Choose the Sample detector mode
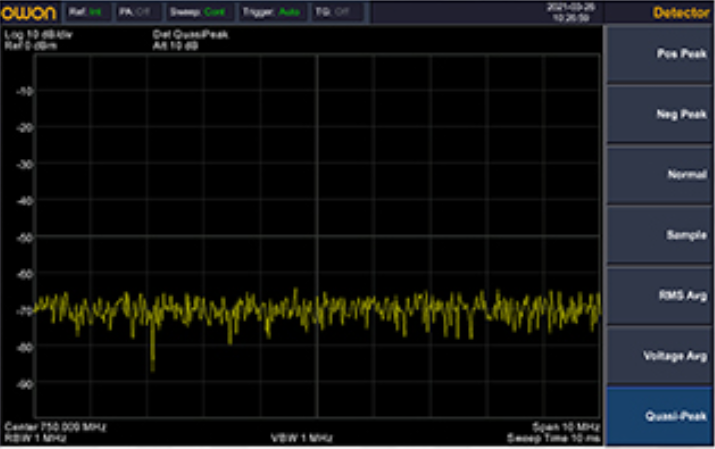 [659, 235]
